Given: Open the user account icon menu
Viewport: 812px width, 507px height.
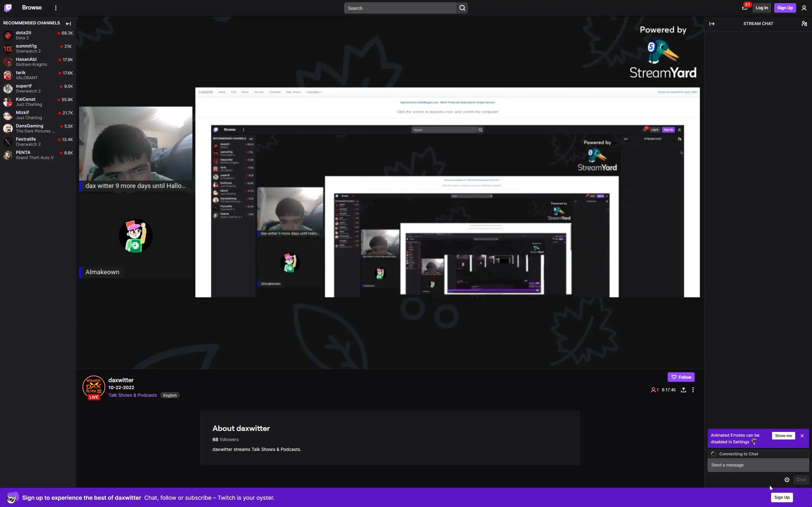Looking at the screenshot, I should [804, 8].
